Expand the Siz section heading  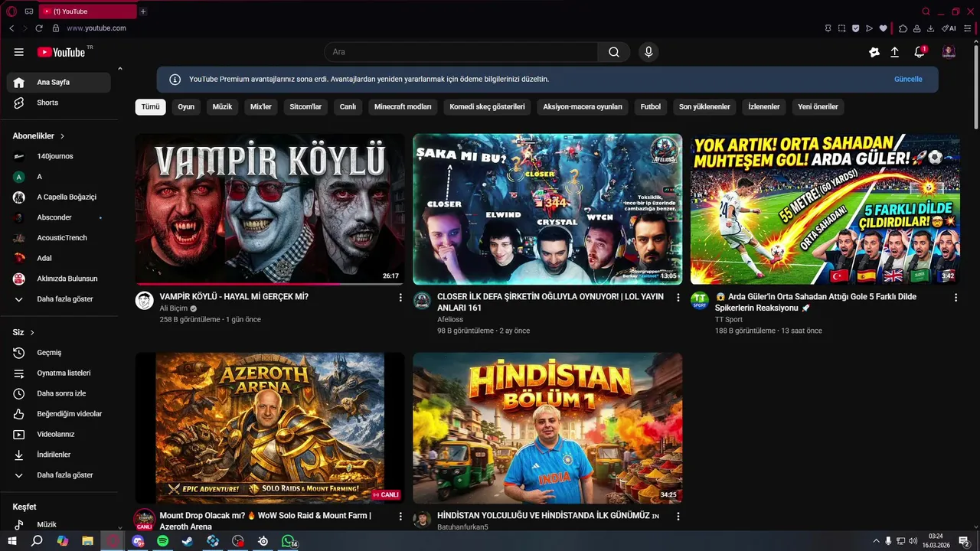click(24, 332)
